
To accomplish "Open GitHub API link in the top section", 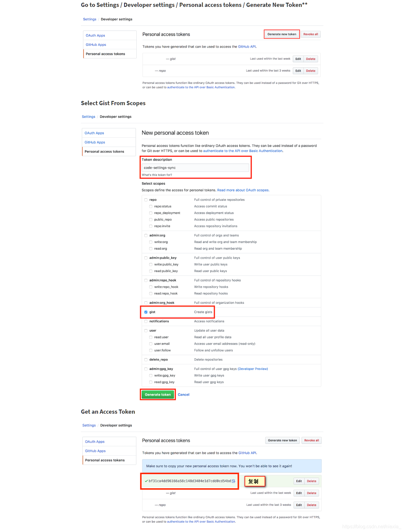I will (x=247, y=47).
